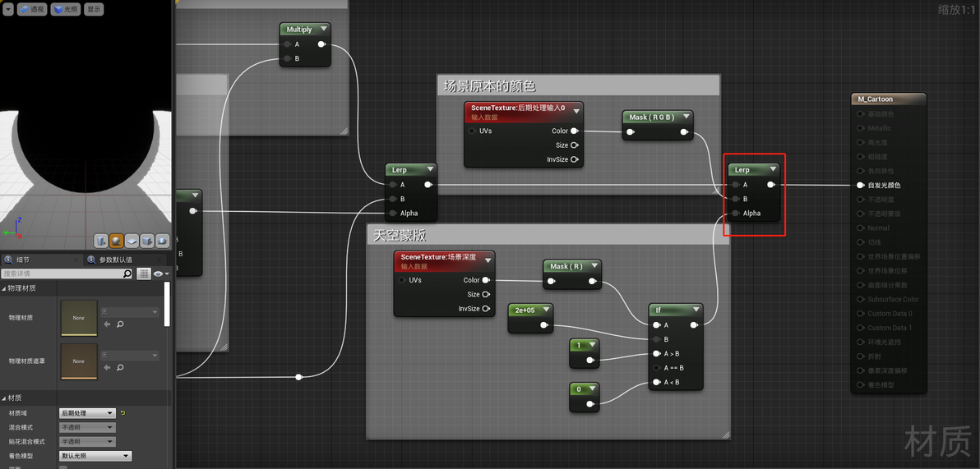Switch to the 参数默认值 tab

(116, 260)
